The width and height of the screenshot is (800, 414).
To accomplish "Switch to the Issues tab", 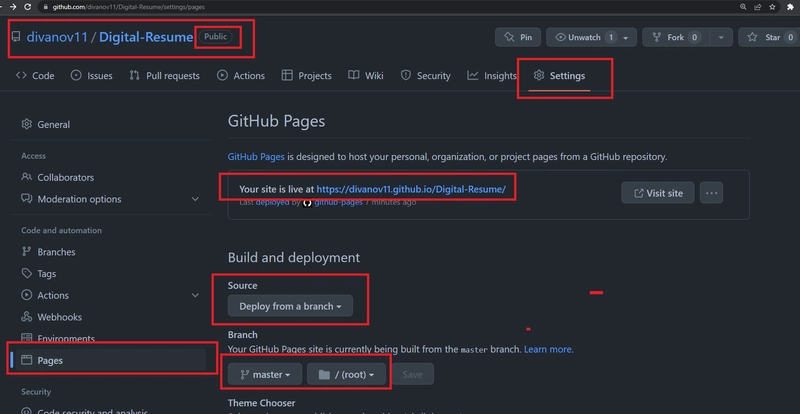I will tap(91, 76).
